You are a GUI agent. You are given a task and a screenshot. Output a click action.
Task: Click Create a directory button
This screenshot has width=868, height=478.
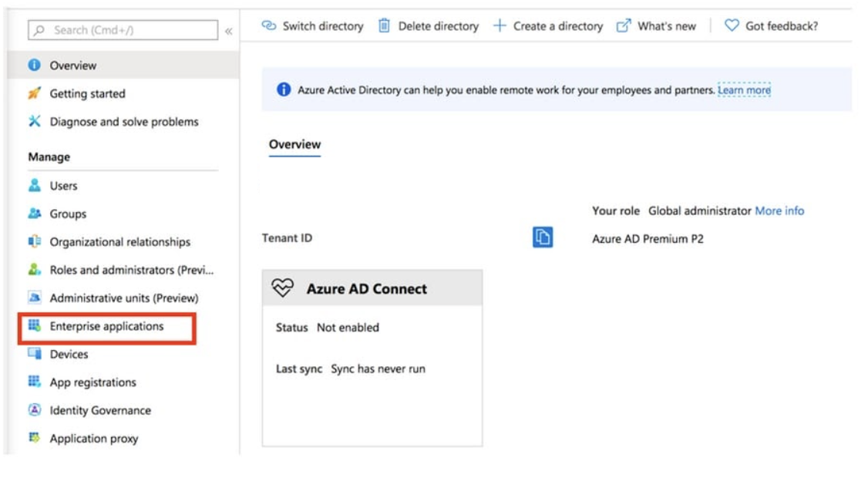(548, 26)
